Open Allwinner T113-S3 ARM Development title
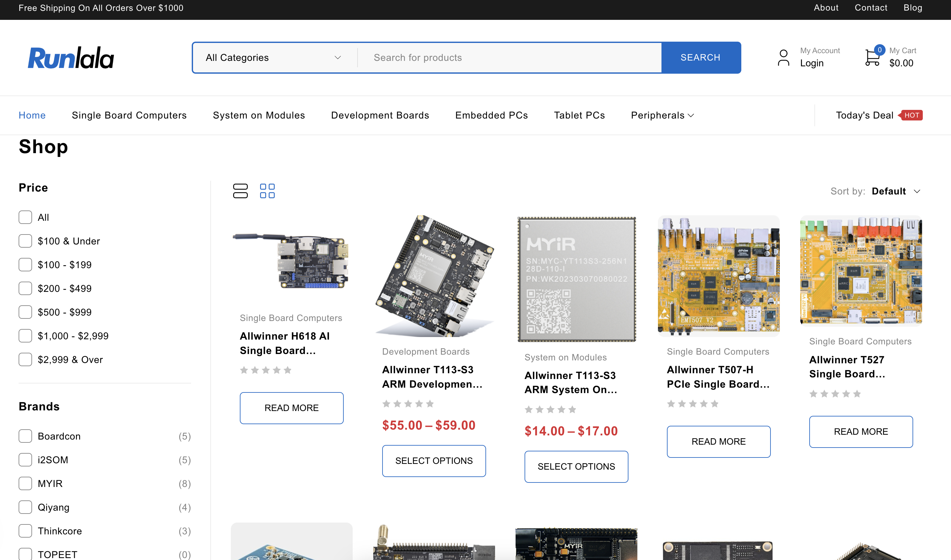The width and height of the screenshot is (951, 560). [432, 377]
